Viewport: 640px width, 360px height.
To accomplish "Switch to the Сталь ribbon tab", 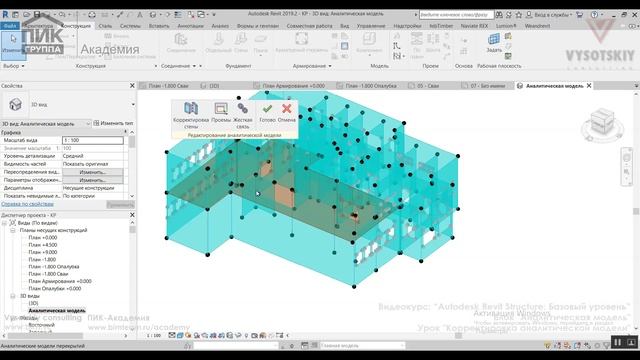I will [x=105, y=26].
